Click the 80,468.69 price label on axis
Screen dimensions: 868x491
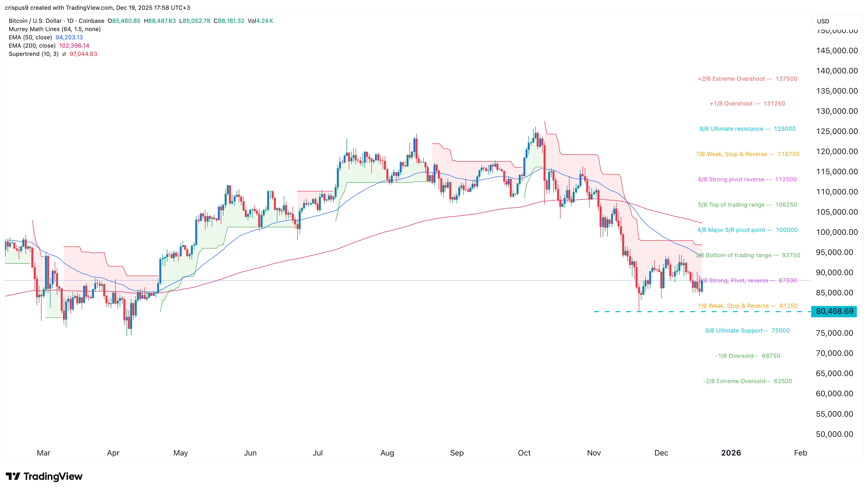pyautogui.click(x=834, y=311)
